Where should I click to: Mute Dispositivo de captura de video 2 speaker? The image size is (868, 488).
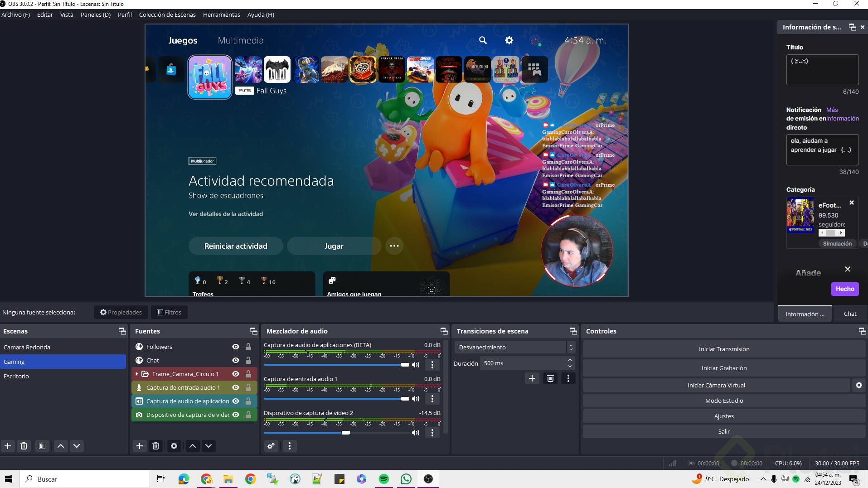point(416,433)
